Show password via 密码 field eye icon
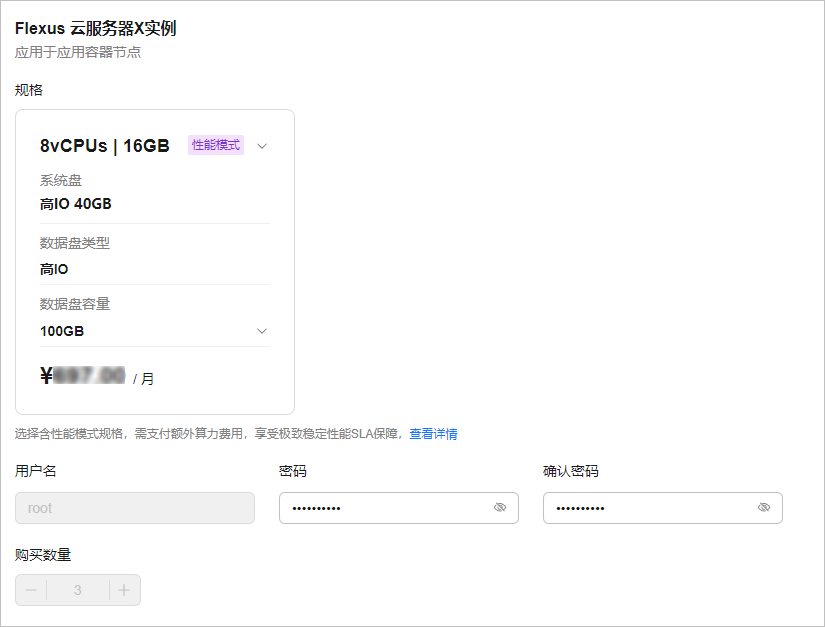The height and width of the screenshot is (627, 825). [500, 507]
